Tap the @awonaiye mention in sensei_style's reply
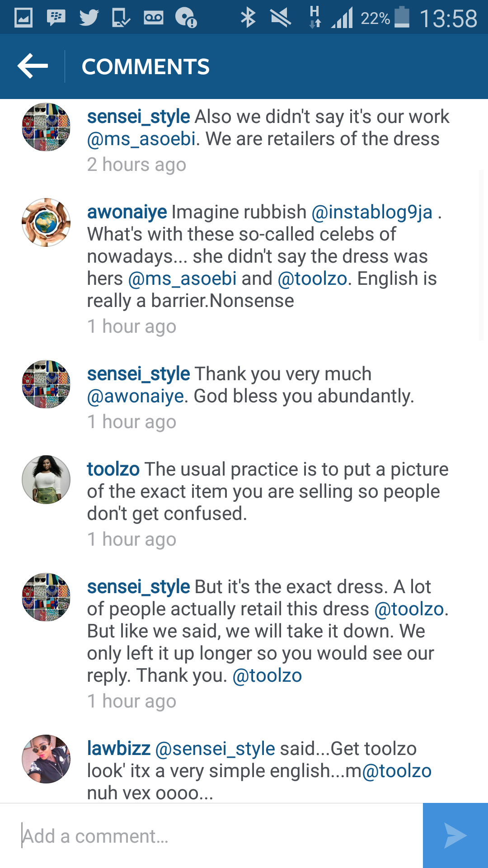This screenshot has height=868, width=488. (136, 396)
